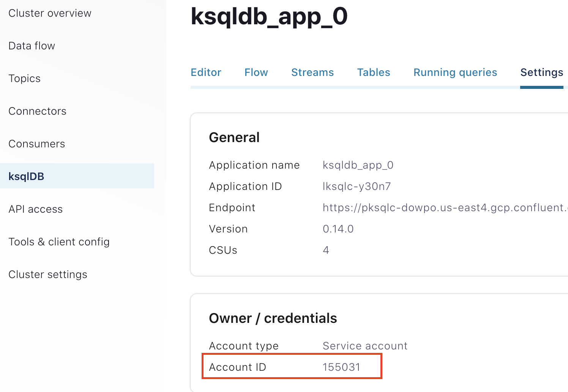The width and height of the screenshot is (568, 392).
Task: Click the General section heading
Action: point(234,138)
